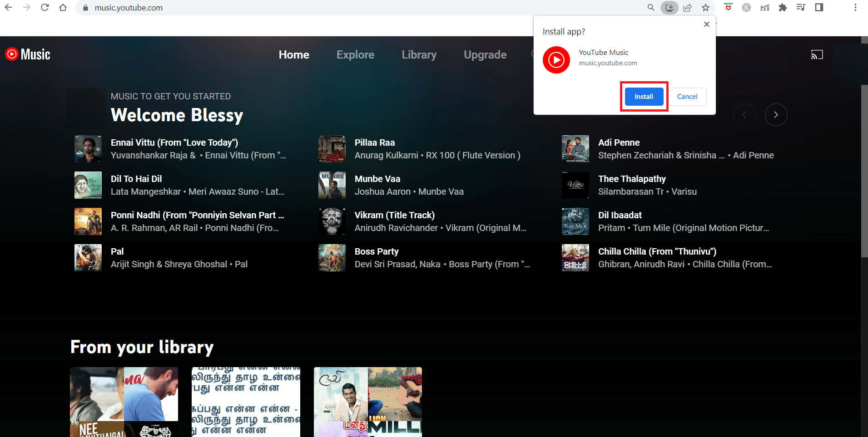
Task: Open the song title Chilla Chilla (From "Thunivu")
Action: pyautogui.click(x=657, y=251)
